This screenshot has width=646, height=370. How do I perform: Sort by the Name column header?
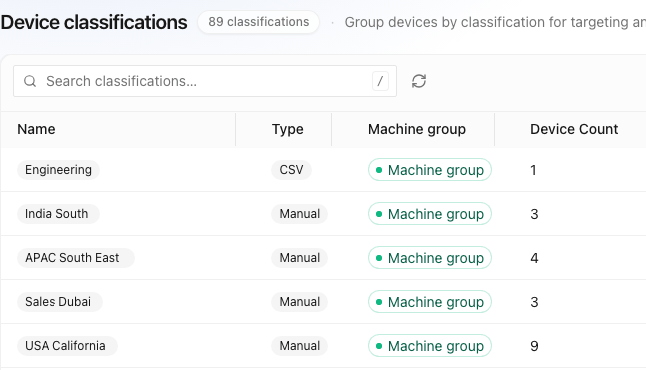[36, 129]
